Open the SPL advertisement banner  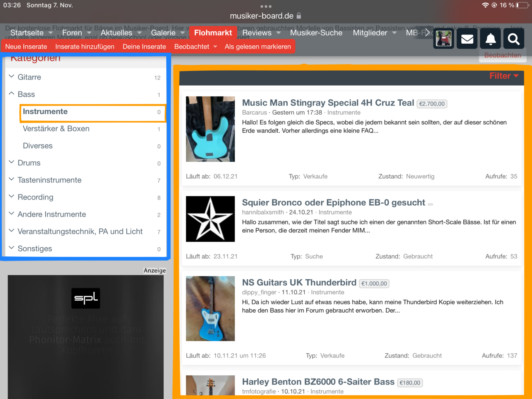[86, 337]
